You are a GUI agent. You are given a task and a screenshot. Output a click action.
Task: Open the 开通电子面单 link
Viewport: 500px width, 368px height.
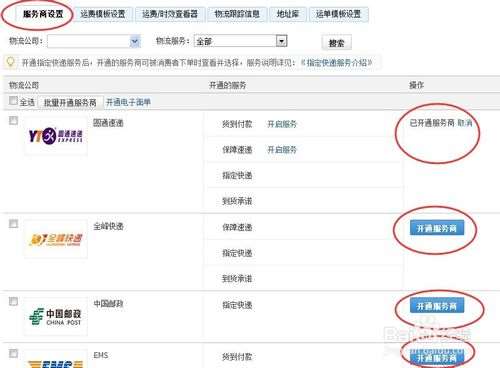point(128,102)
